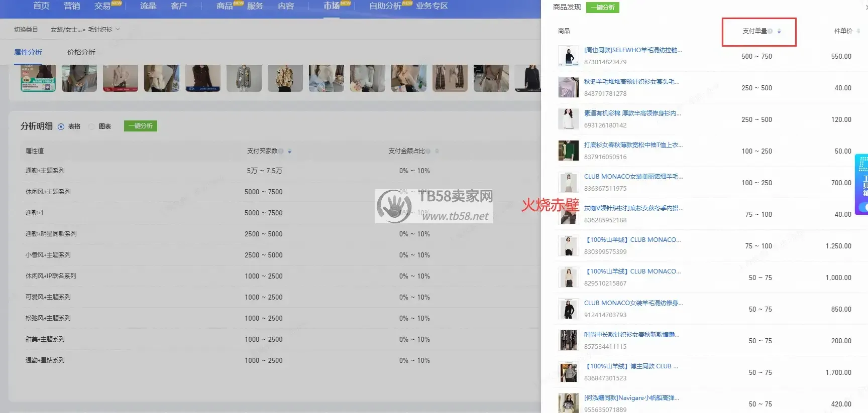Open product image of 灰咖V领针织衫 item
This screenshot has height=413, width=868.
click(x=569, y=214)
